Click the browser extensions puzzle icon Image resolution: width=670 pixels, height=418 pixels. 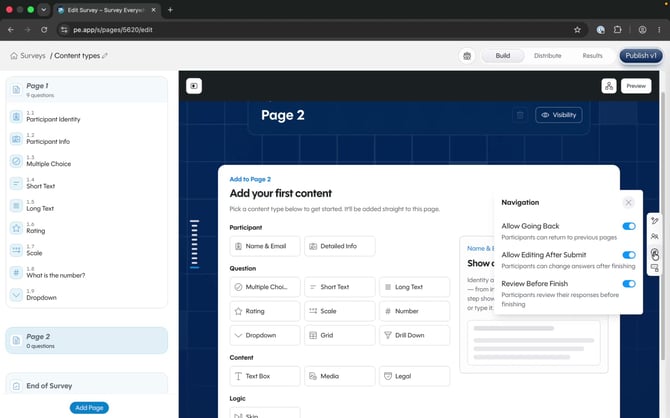tap(617, 29)
